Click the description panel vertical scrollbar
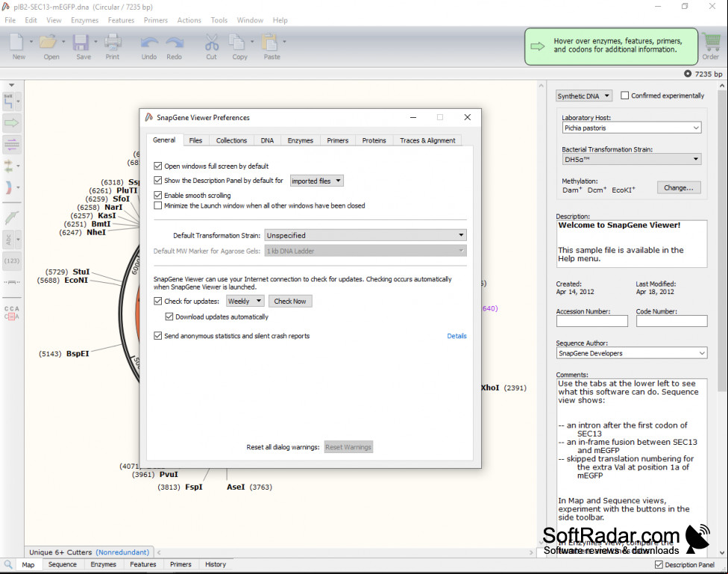Image resolution: width=728 pixels, height=574 pixels. [x=722, y=242]
